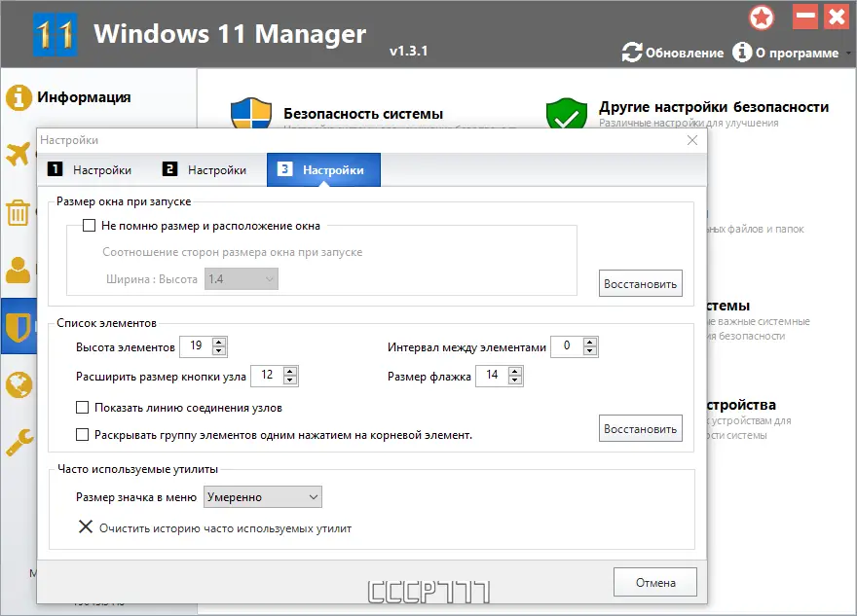This screenshot has height=616, width=857.
Task: Open the Информация section in the sidebar
Action: [18, 97]
